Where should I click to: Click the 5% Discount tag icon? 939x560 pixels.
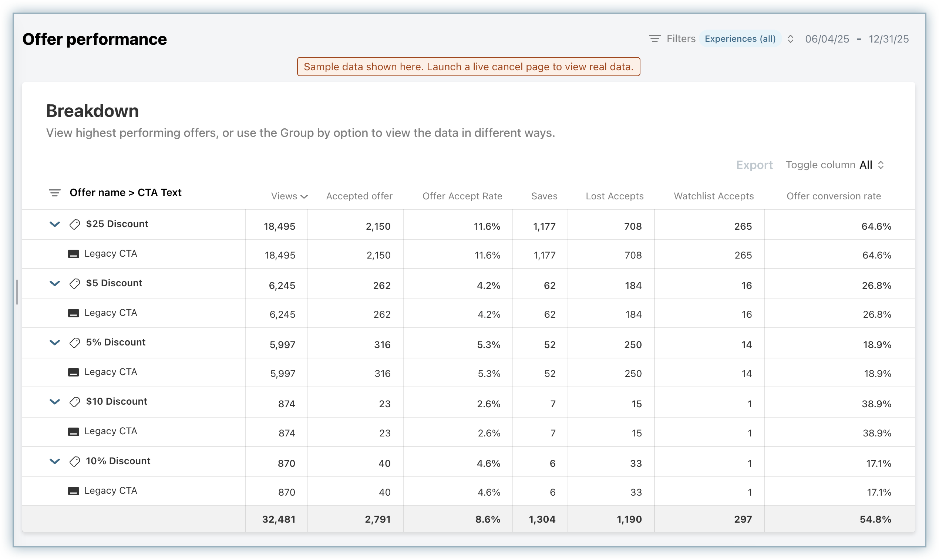75,343
